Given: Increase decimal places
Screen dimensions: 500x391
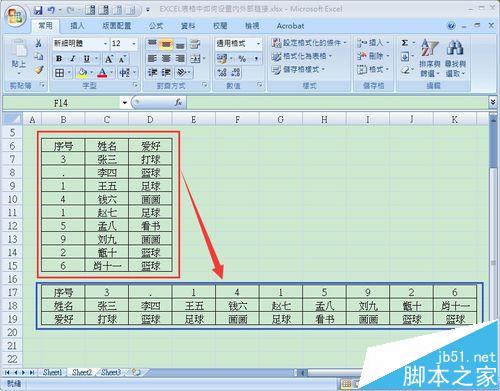Looking at the screenshot, I should pyautogui.click(x=222, y=72).
